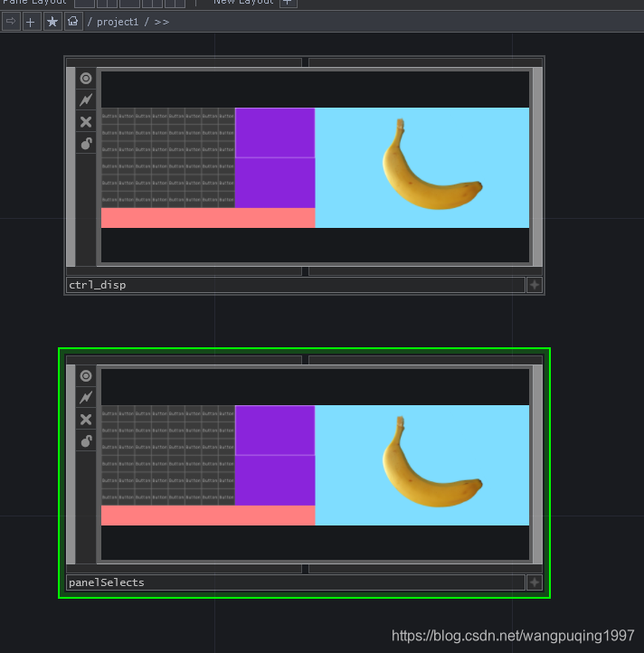Toggle lock flag on panelSelects node
644x653 pixels.
coord(86,441)
